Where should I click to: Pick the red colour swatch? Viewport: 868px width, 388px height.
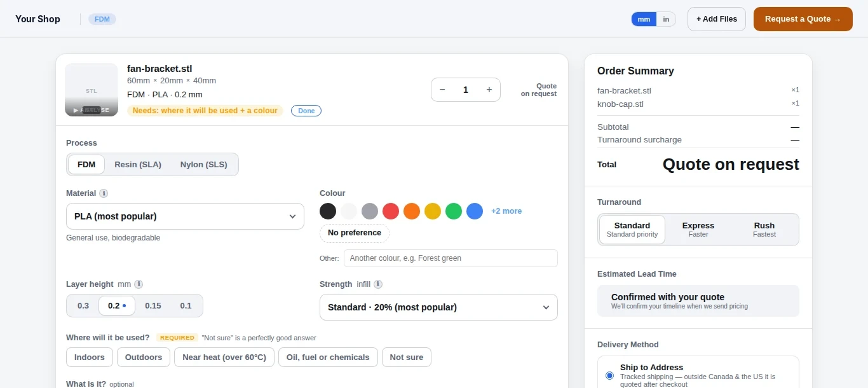tap(391, 211)
